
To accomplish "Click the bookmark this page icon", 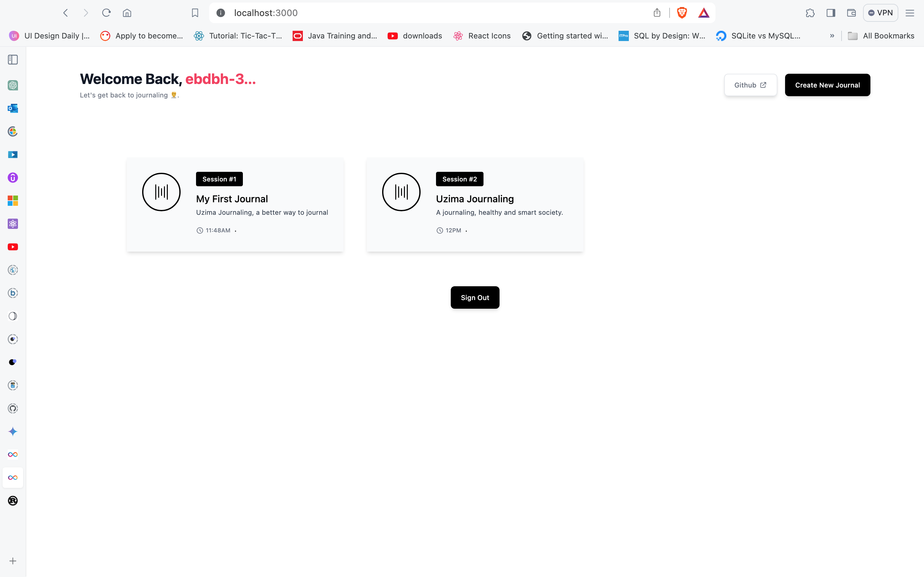I will click(195, 13).
